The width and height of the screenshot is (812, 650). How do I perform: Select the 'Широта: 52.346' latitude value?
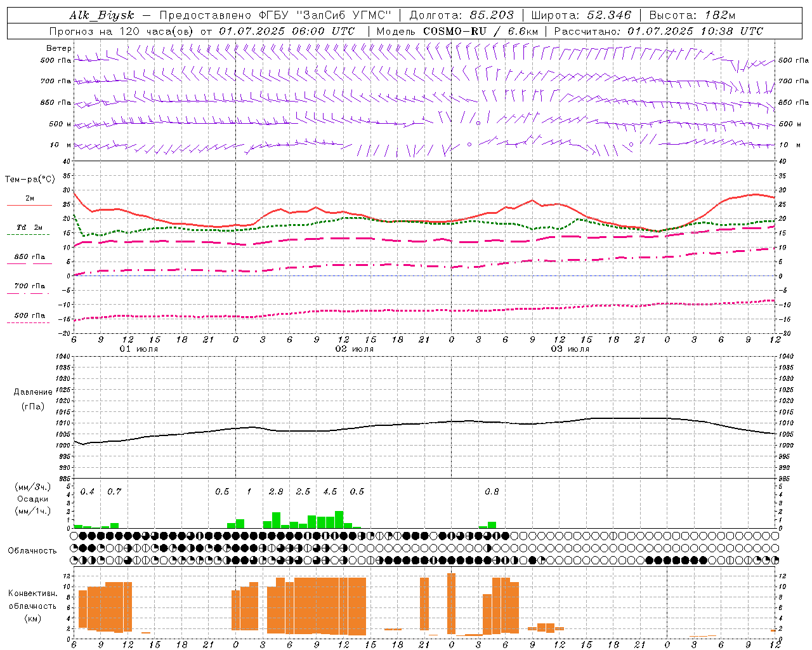point(581,15)
